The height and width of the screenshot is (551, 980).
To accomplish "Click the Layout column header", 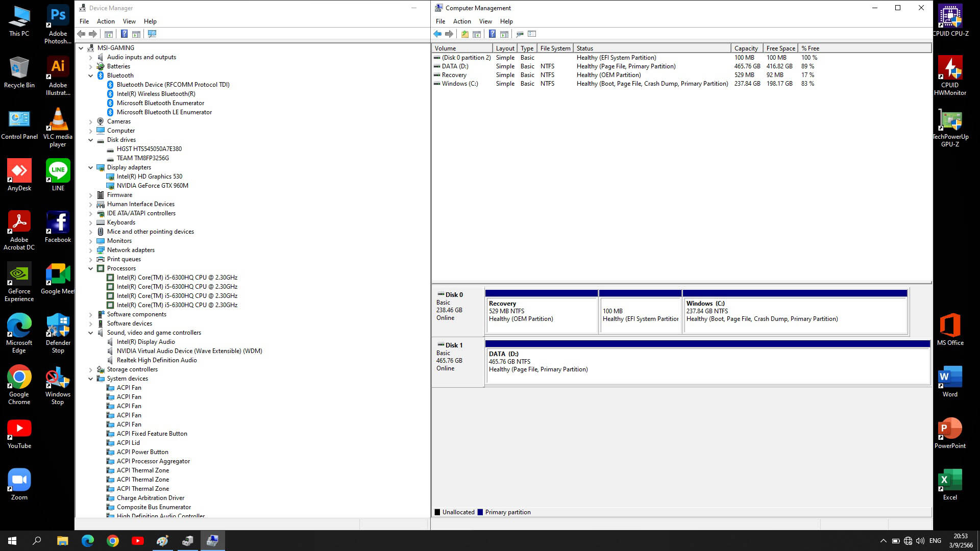I will [x=505, y=48].
